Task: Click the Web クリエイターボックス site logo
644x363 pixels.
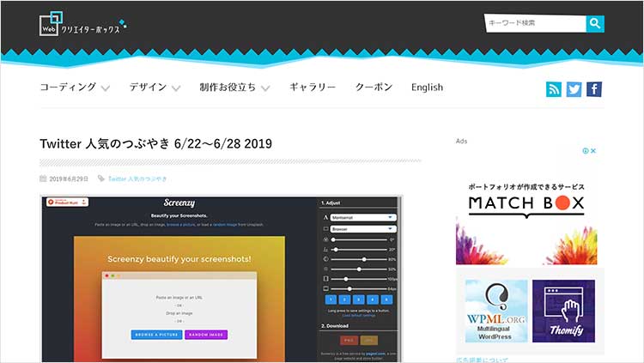Action: point(82,24)
